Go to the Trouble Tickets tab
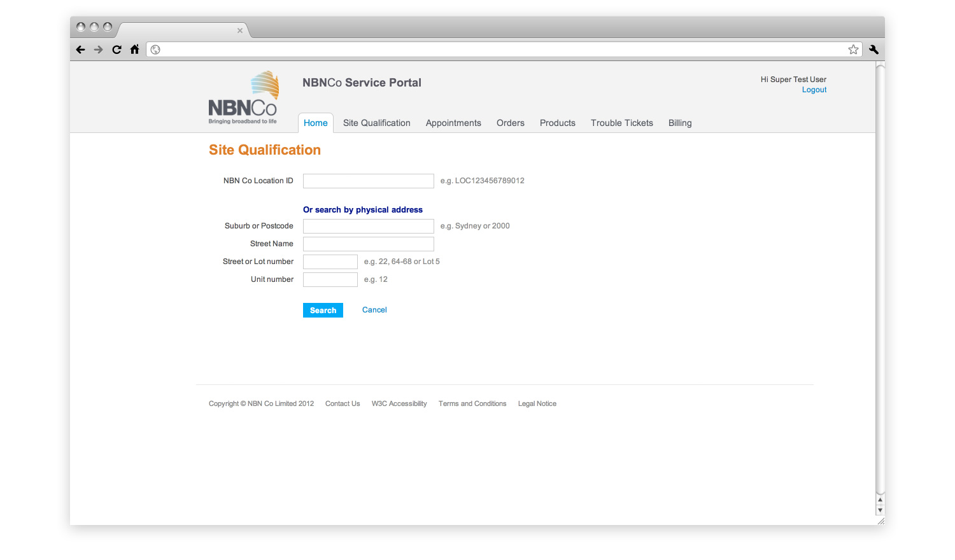955x560 pixels. point(622,123)
